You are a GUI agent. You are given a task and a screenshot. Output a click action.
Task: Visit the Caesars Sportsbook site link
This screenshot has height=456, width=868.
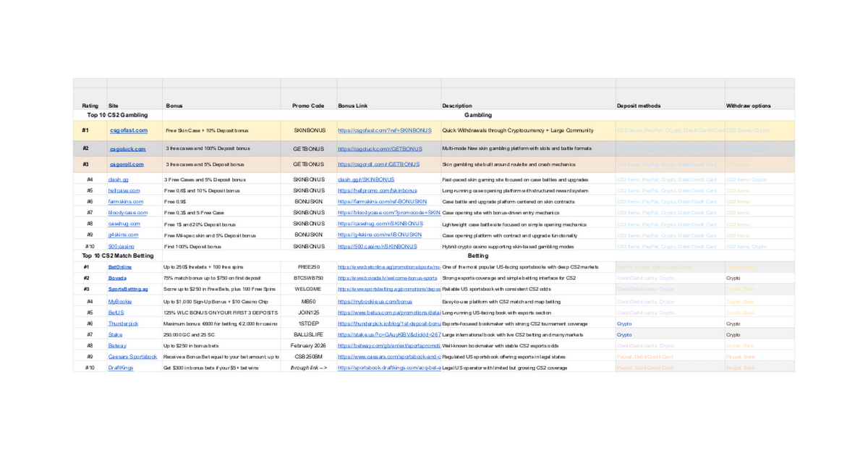132,356
